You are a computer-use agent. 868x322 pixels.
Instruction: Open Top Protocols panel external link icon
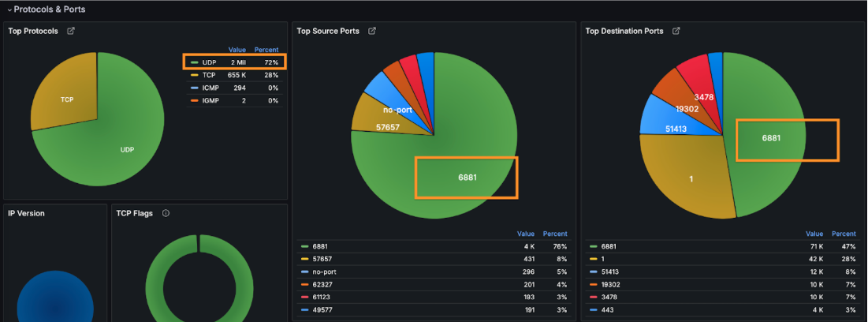[x=71, y=32]
